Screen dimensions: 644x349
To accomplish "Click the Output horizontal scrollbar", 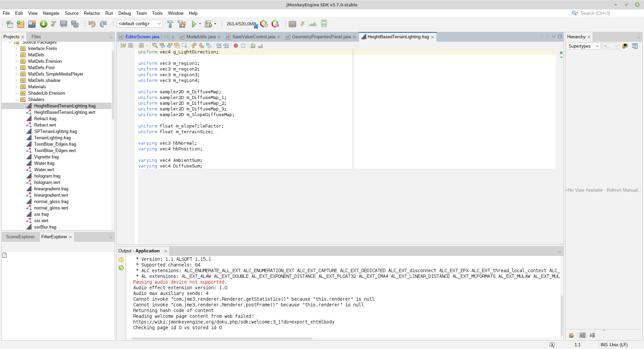I will coord(222,339).
